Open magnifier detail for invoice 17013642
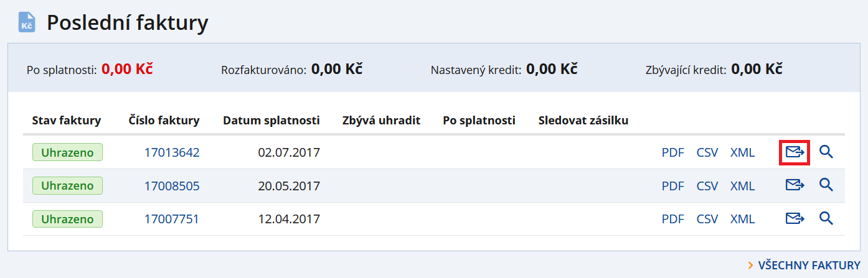 (826, 152)
